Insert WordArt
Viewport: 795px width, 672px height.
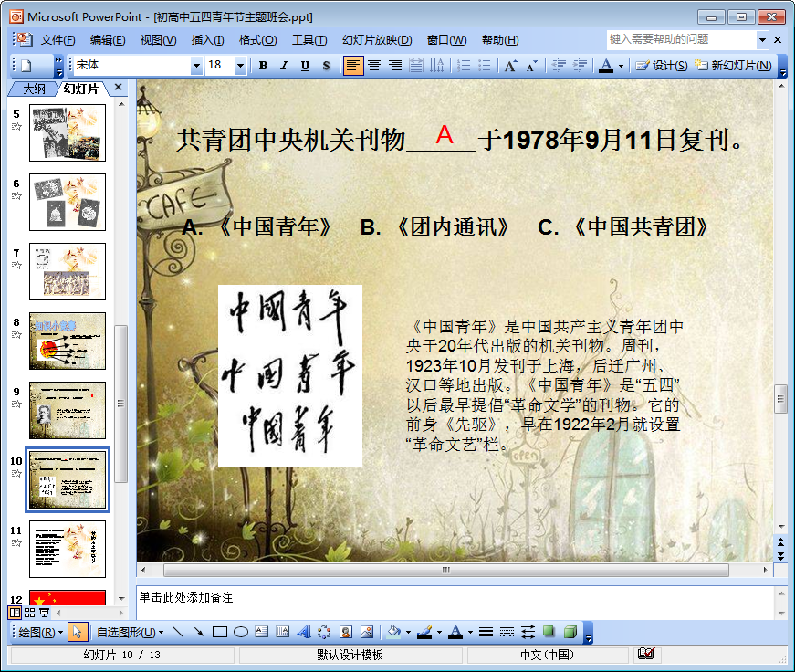coord(304,632)
